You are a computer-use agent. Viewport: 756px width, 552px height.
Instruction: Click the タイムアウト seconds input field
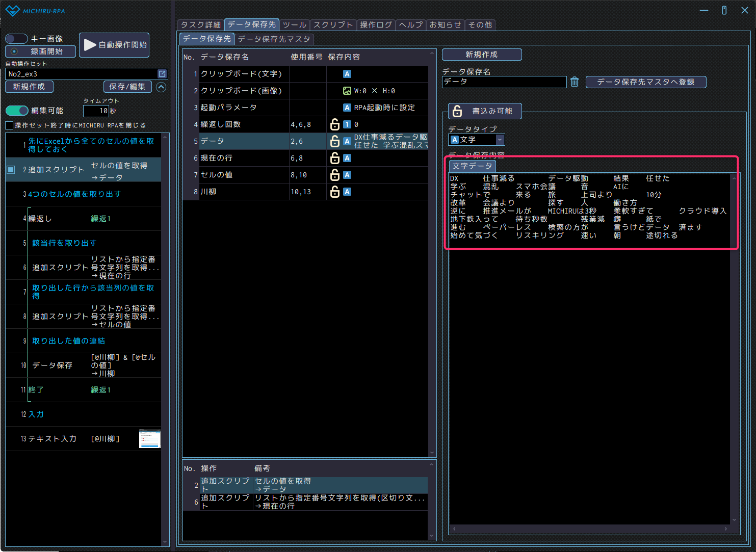96,111
